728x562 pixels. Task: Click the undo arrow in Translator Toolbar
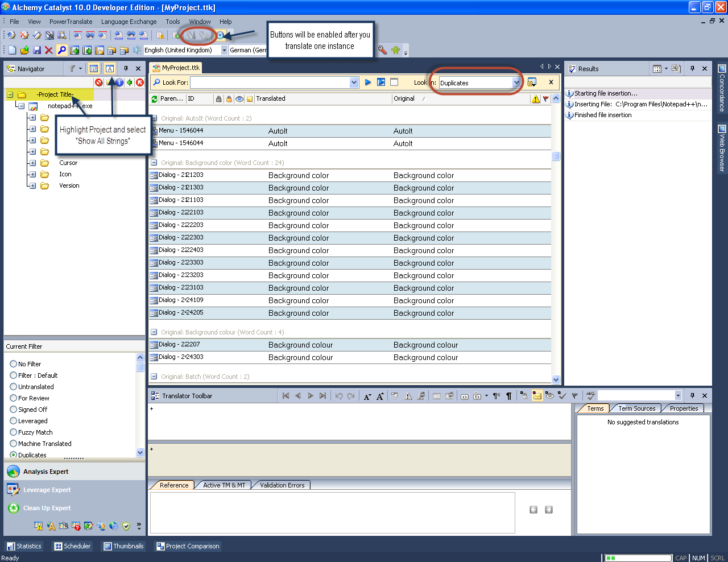pyautogui.click(x=339, y=396)
